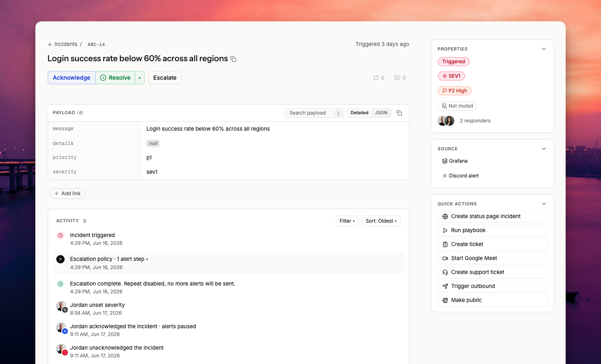This screenshot has width=601, height=364.
Task: Open the Resolve options dropdown arrow
Action: pyautogui.click(x=140, y=78)
